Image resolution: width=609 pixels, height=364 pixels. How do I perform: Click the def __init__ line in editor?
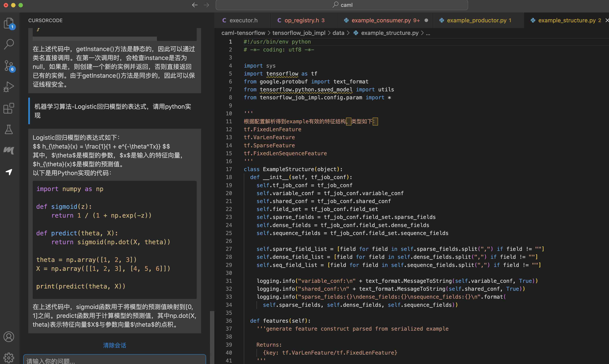(301, 177)
